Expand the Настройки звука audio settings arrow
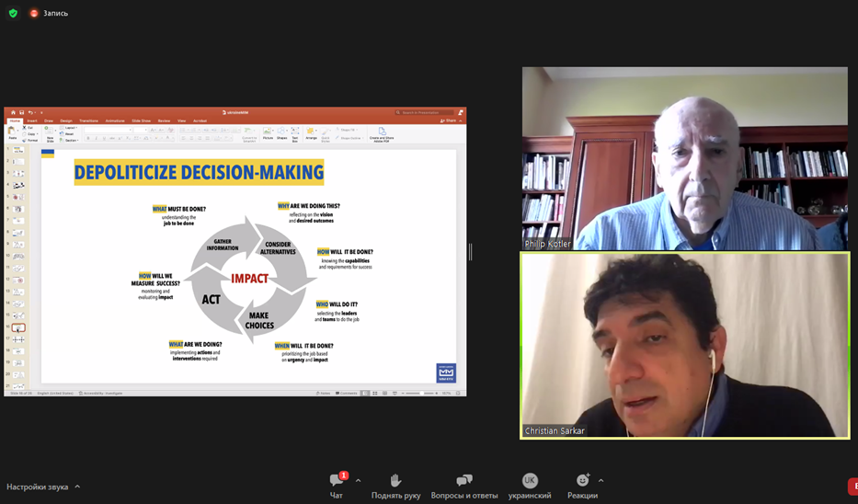Screen dimensions: 858x504 tap(77, 487)
